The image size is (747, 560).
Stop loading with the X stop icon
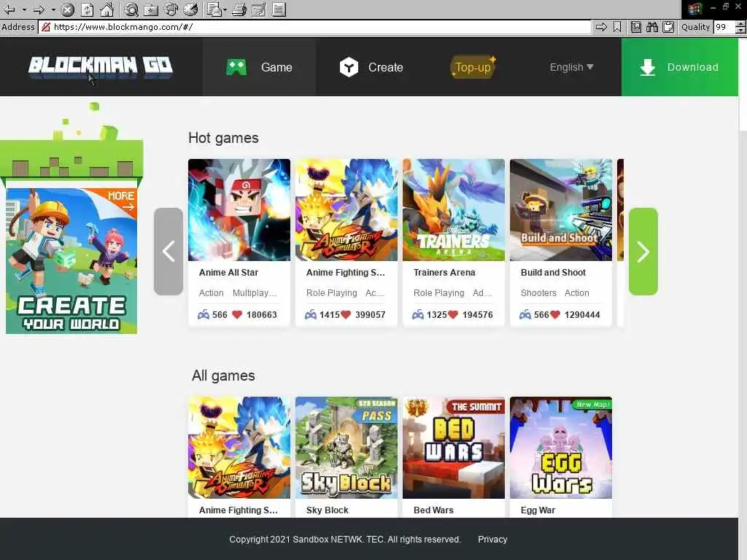click(68, 9)
